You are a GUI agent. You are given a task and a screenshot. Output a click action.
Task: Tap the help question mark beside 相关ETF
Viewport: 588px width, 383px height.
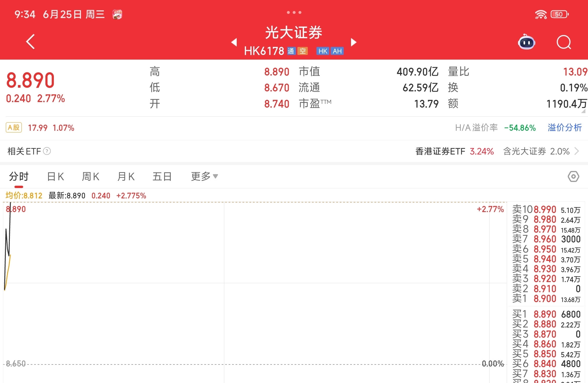47,151
